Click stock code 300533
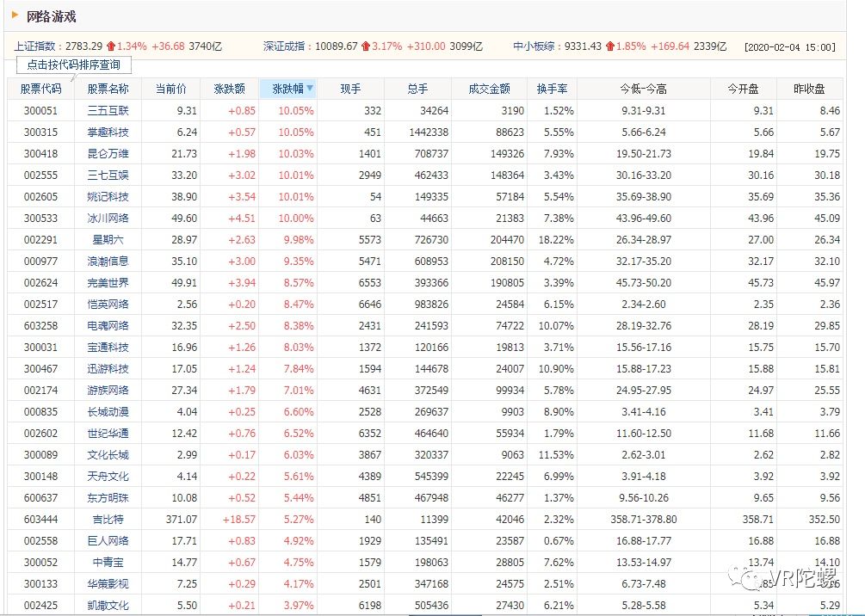Viewport: 865px width, 616px height. click(40, 218)
